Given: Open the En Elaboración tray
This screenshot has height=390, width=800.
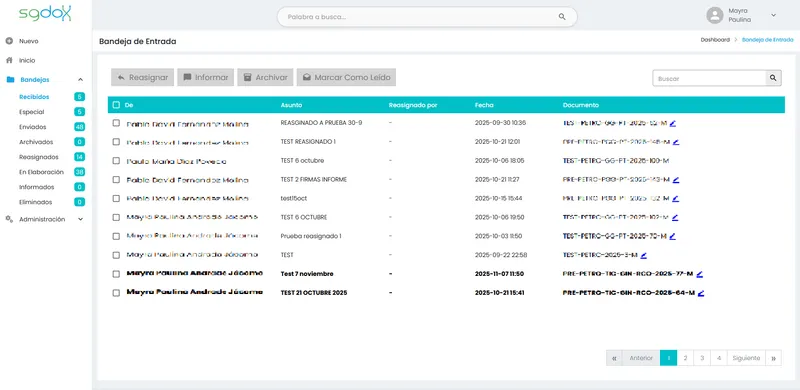Looking at the screenshot, I should pyautogui.click(x=41, y=172).
